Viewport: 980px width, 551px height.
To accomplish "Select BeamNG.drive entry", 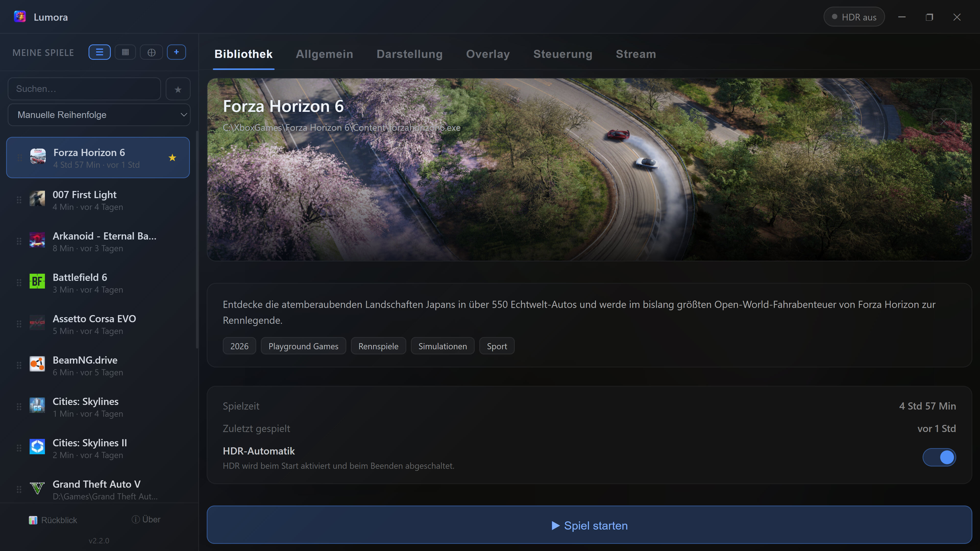I will click(98, 366).
